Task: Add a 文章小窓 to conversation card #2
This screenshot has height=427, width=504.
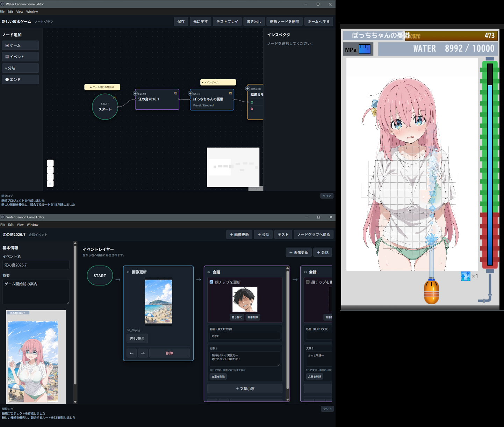Action: click(x=245, y=389)
